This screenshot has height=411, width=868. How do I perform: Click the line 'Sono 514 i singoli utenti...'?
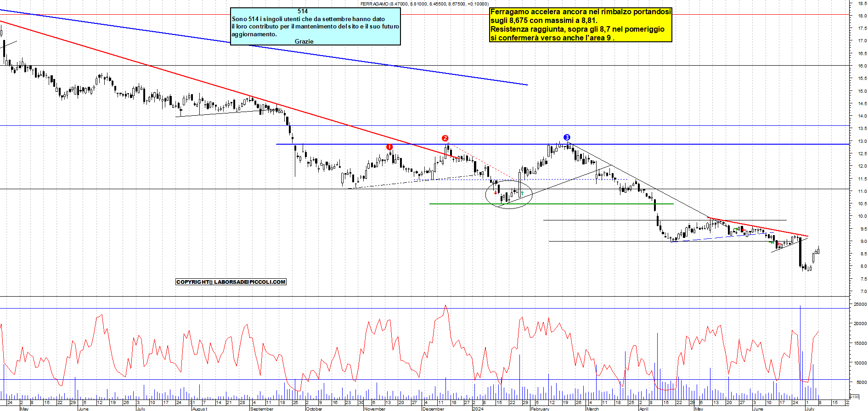[x=308, y=19]
